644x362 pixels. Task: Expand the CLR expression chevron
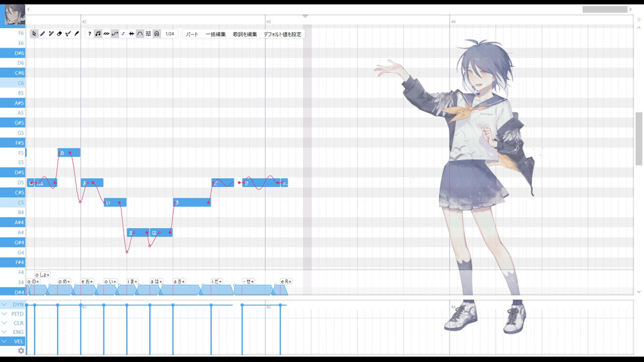[4, 323]
